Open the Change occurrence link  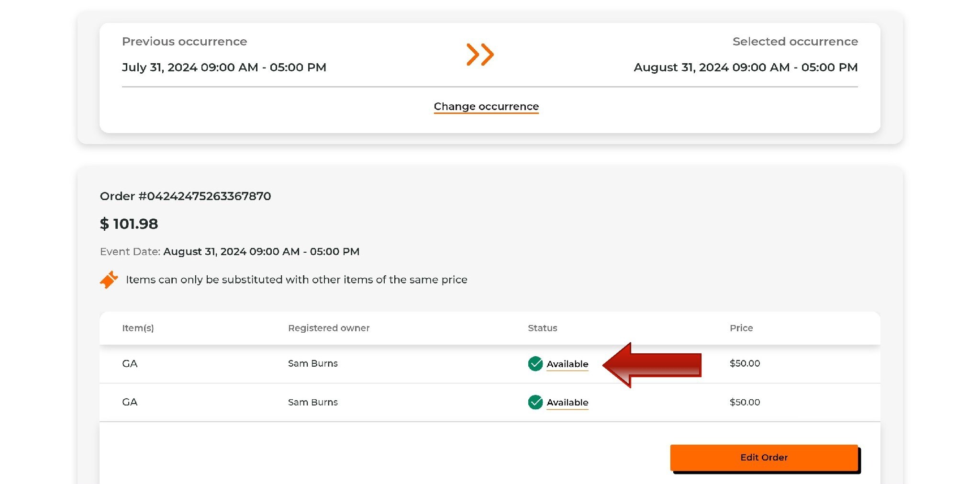click(486, 106)
